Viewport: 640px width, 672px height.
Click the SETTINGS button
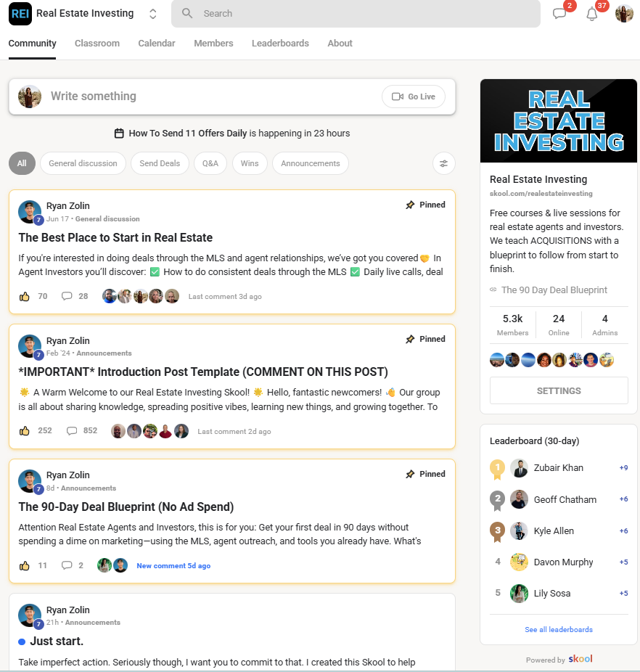click(559, 390)
